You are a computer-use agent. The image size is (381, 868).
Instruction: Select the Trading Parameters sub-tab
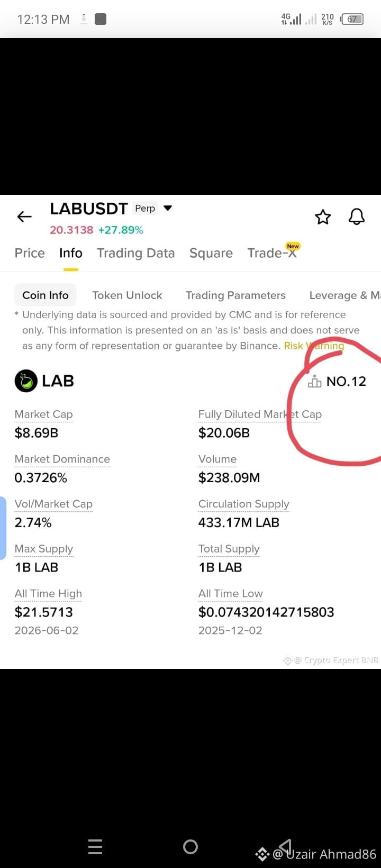[x=235, y=295]
